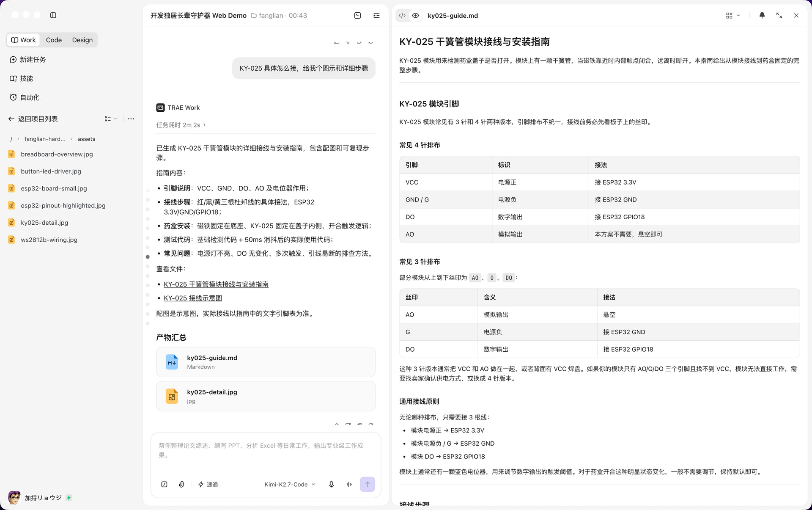Open ws2812b-wiring.jpg file

tap(49, 240)
